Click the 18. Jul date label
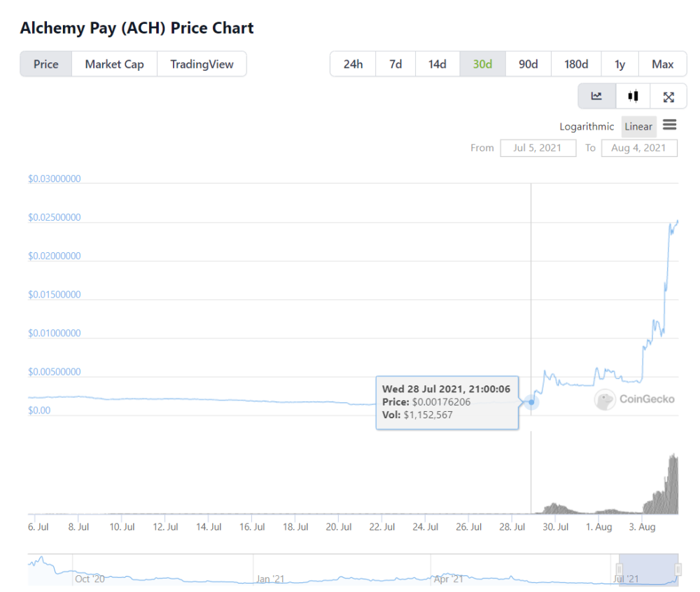This screenshot has width=700, height=592. click(x=295, y=528)
